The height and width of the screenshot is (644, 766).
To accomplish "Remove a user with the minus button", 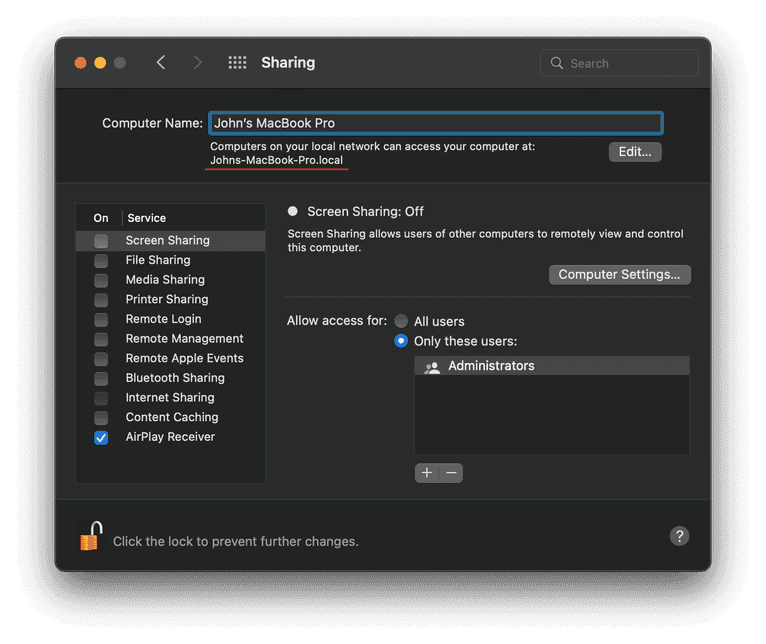I will pyautogui.click(x=451, y=472).
